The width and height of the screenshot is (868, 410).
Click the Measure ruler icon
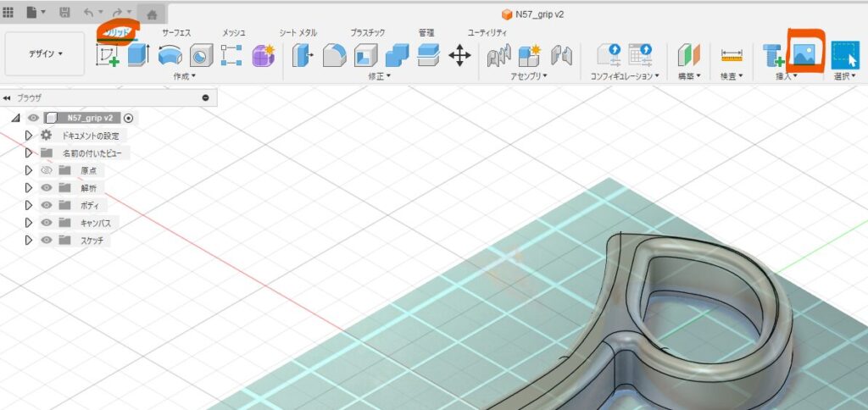[731, 56]
